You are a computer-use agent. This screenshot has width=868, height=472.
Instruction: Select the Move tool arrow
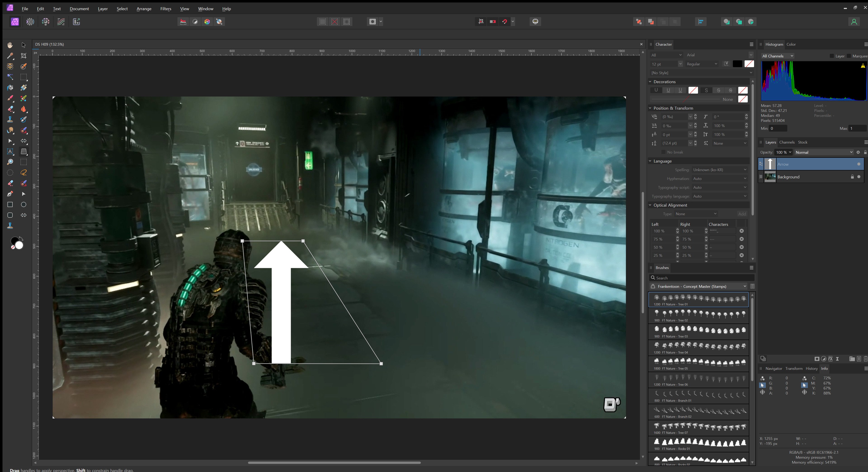tap(24, 45)
